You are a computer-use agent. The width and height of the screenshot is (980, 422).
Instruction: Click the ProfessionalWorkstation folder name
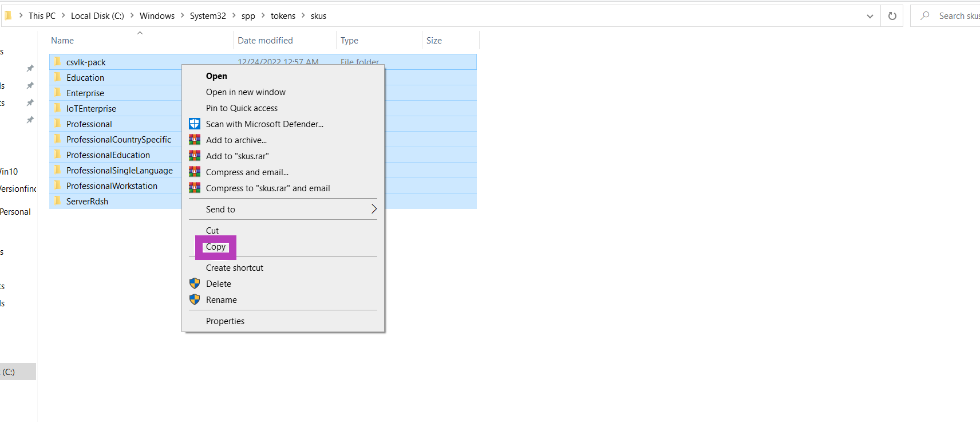click(112, 186)
